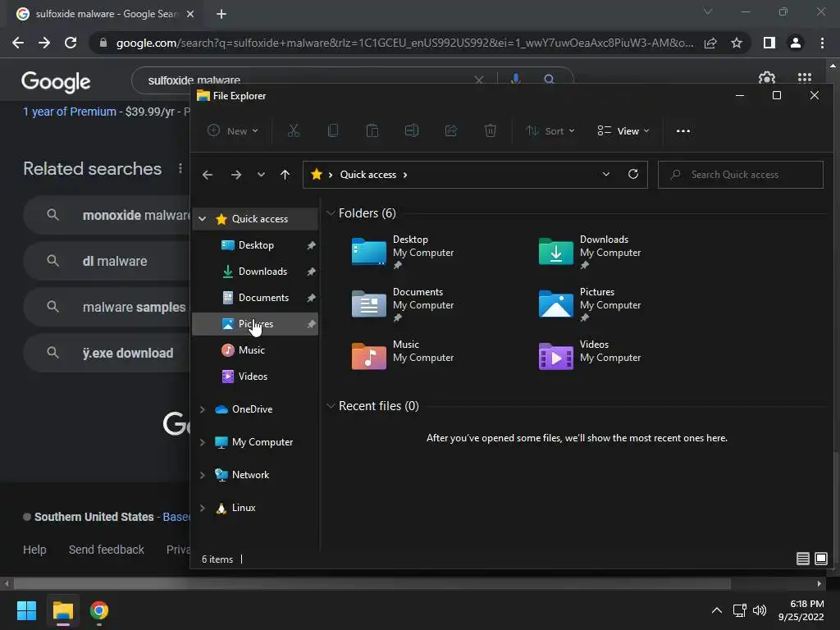Expand the address bar history dropdown
This screenshot has height=630, width=840.
[606, 174]
